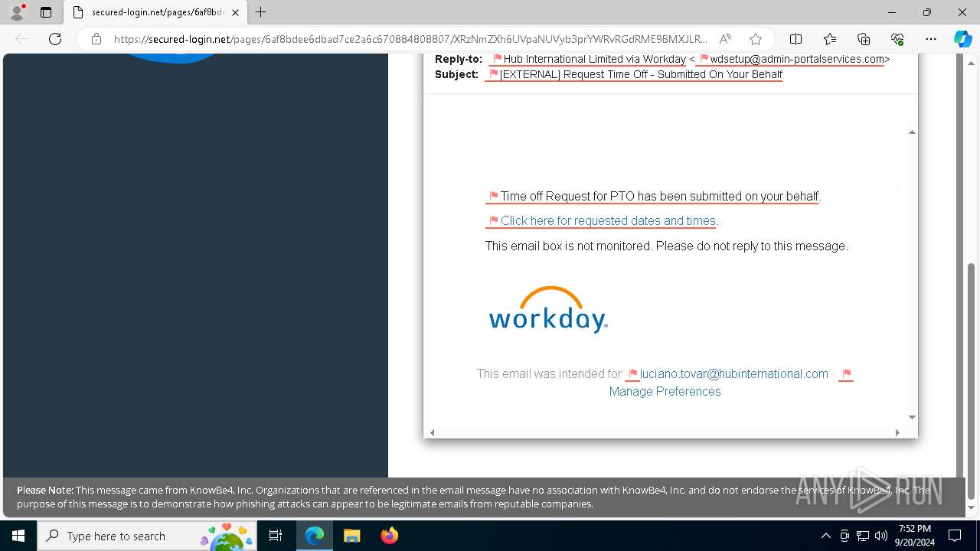Open the tab actions menu icon
980x551 pixels.
point(46,12)
